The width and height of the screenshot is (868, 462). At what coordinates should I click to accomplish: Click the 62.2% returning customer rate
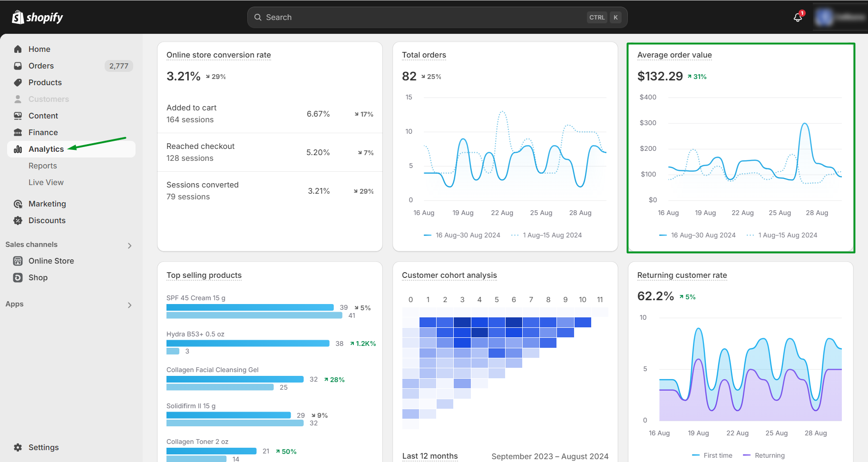655,296
